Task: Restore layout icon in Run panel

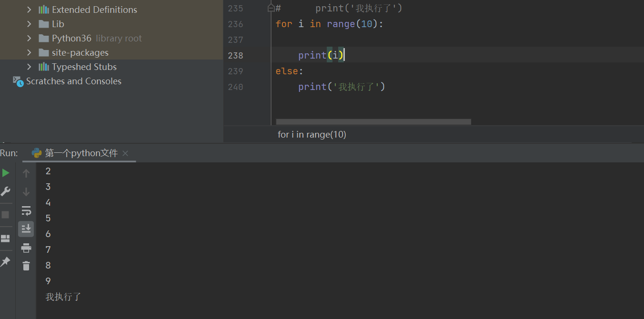Action: coord(5,239)
